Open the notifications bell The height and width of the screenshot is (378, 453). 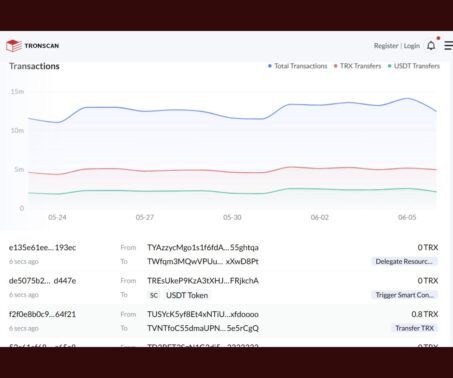pos(431,46)
